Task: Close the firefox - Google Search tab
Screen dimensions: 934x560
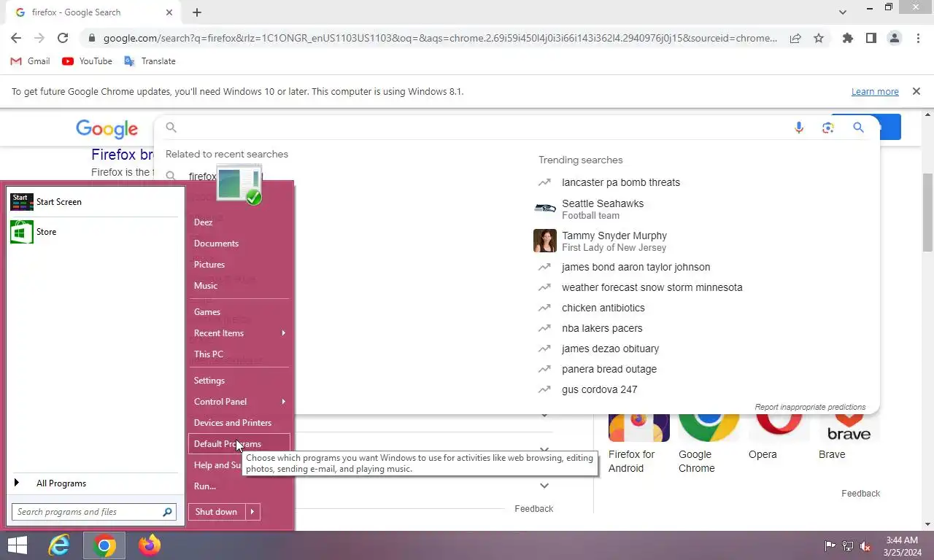Action: coord(169,12)
